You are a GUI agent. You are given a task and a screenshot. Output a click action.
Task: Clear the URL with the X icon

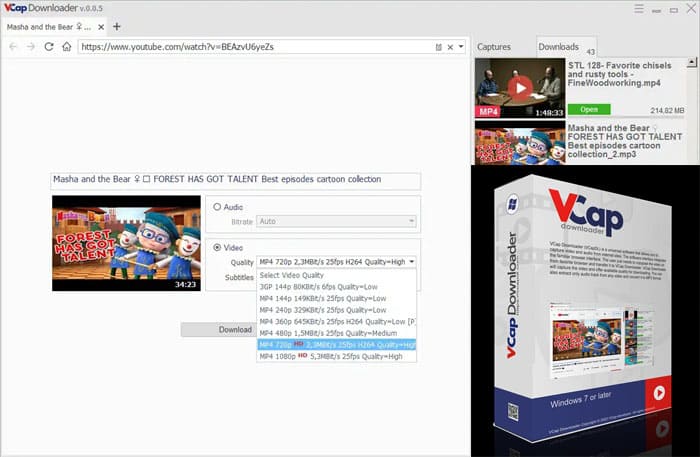click(x=450, y=47)
